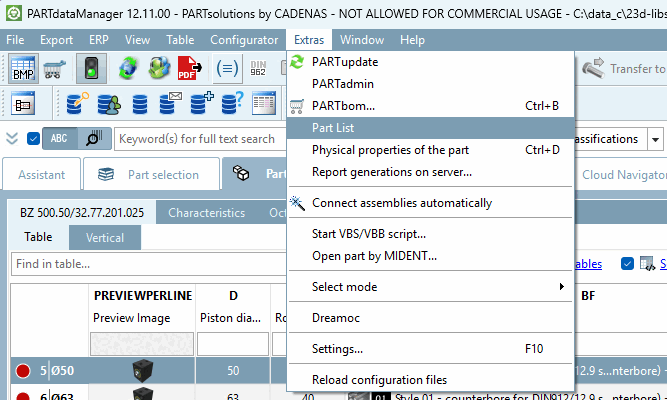Choose Part List menu entry
The image size is (667, 400).
(x=430, y=128)
